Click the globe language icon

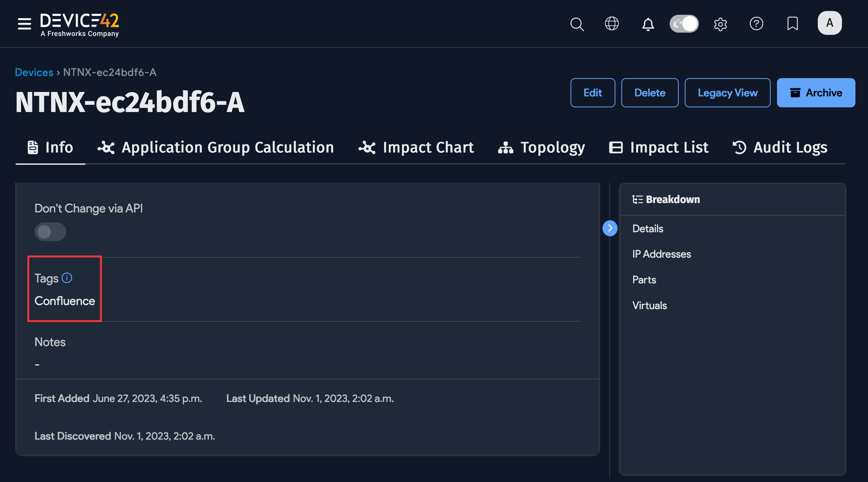pyautogui.click(x=612, y=24)
